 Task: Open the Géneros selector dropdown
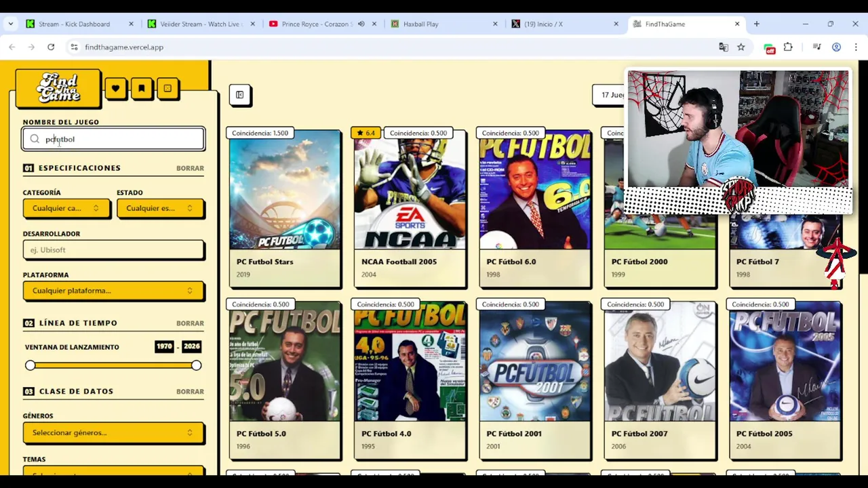click(x=113, y=432)
